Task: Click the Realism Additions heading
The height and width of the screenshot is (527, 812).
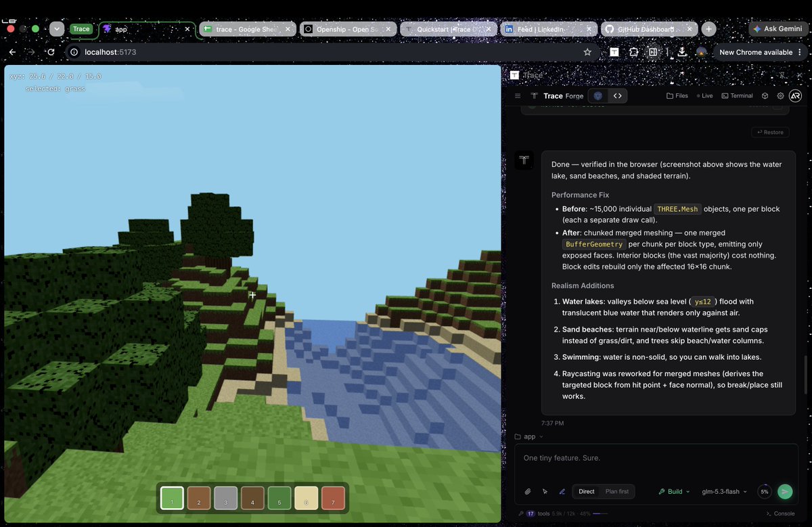Action: tap(583, 285)
